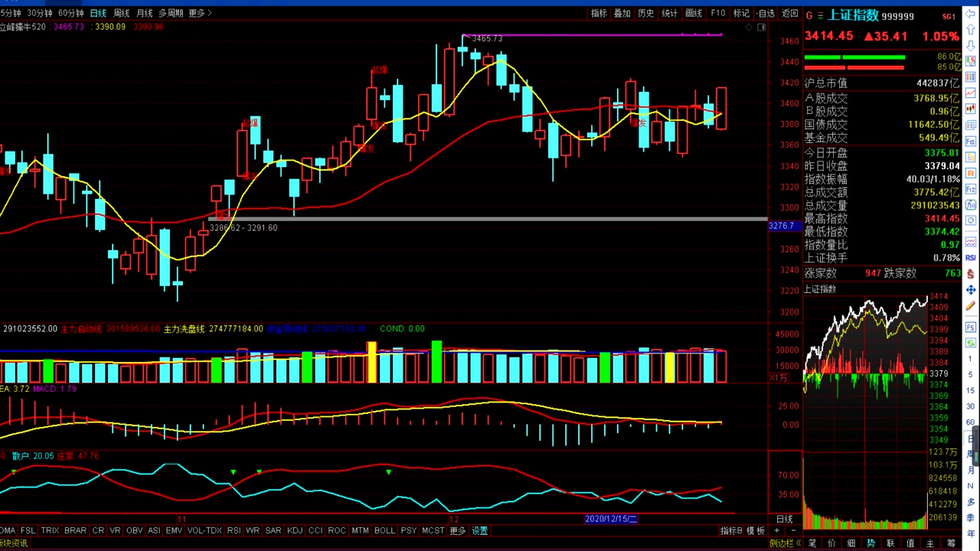
Task: Select the BOLL indicator tab
Action: (x=385, y=530)
